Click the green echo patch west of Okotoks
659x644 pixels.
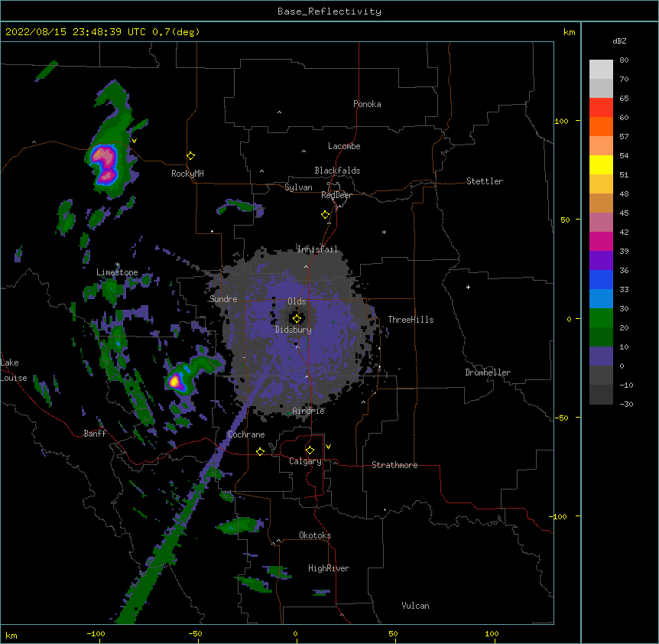tap(239, 526)
